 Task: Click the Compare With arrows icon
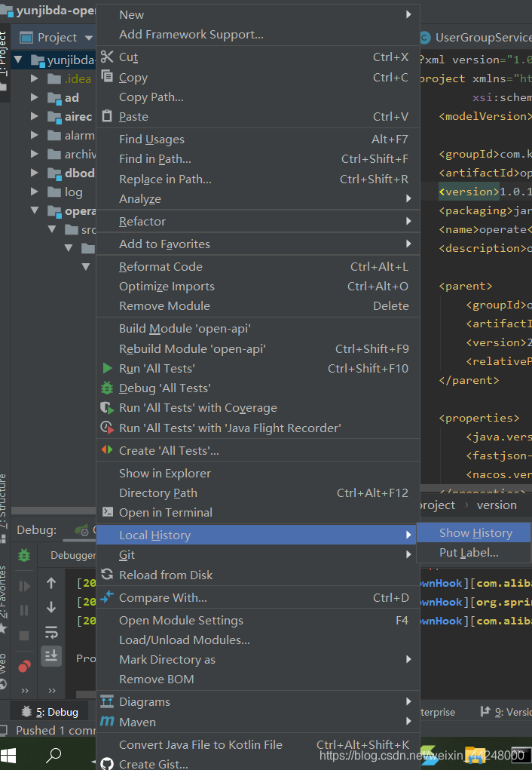click(x=107, y=597)
